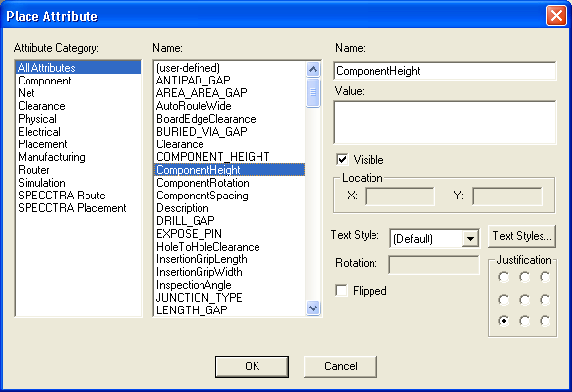Select DRILL_GAP attribute name
The image size is (572, 392).
230,221
